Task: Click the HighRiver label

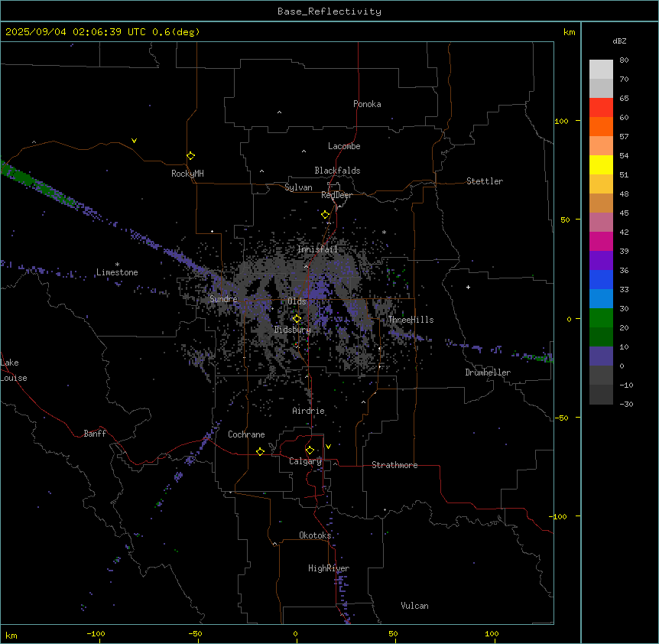Action: click(x=329, y=568)
